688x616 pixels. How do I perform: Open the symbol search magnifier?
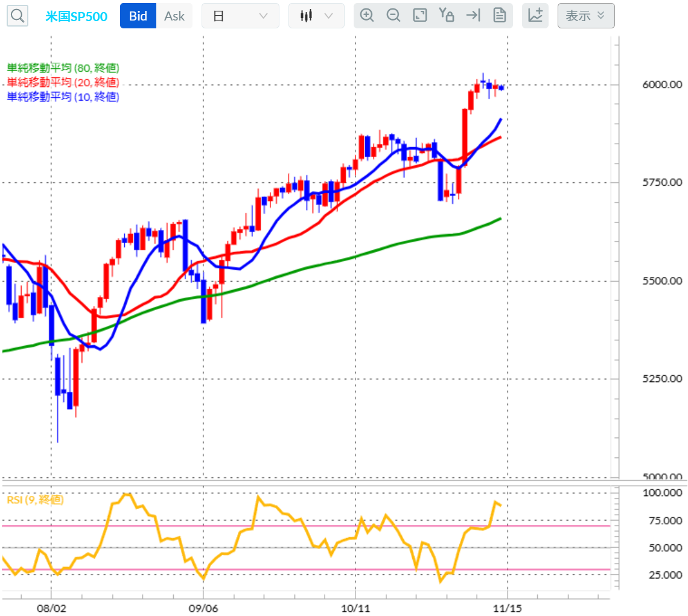(18, 16)
